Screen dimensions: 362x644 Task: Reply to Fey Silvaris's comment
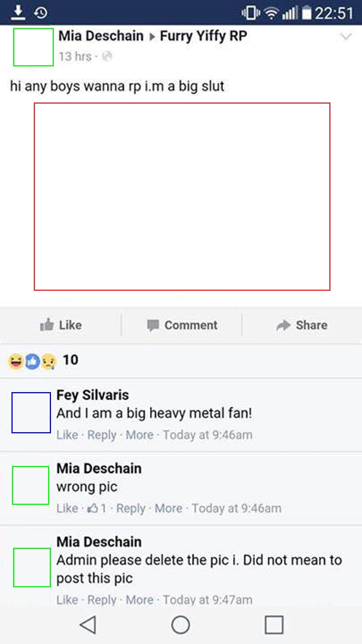(102, 435)
